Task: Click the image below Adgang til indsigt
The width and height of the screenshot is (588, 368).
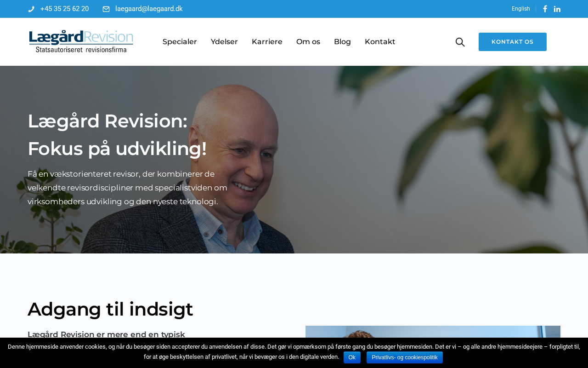Action: pyautogui.click(x=433, y=332)
